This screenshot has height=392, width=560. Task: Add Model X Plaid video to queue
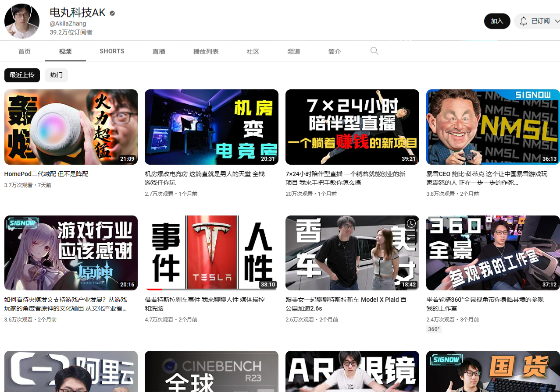click(x=411, y=238)
